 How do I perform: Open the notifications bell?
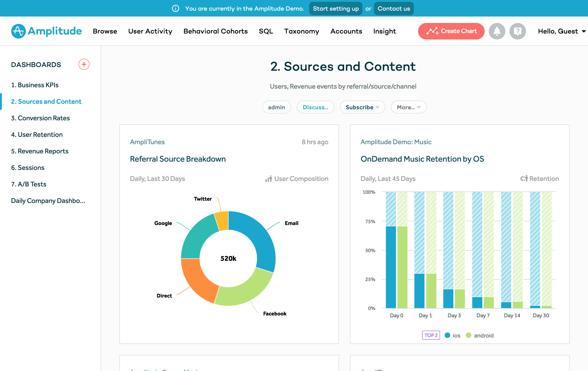point(497,31)
